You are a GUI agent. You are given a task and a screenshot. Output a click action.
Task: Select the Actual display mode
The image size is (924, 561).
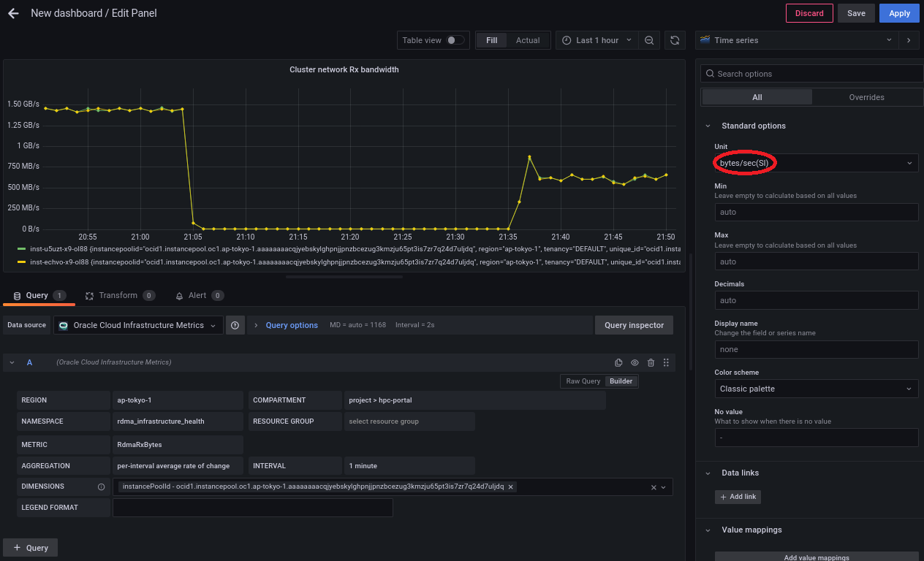[527, 40]
